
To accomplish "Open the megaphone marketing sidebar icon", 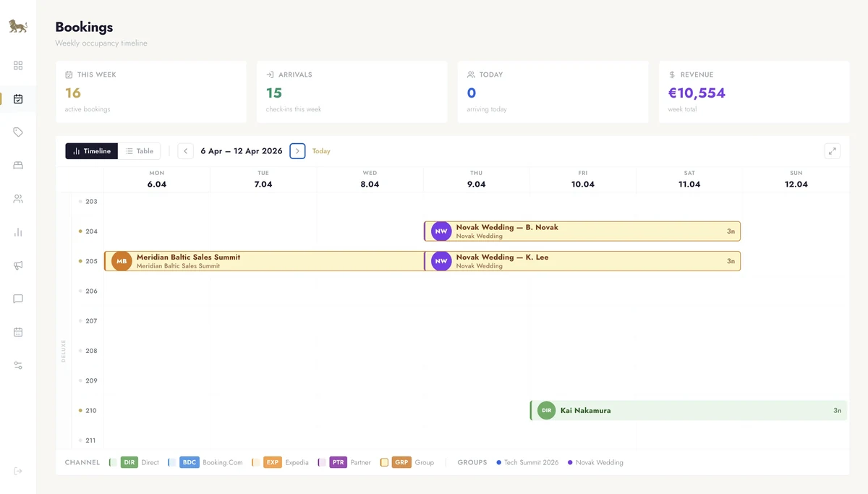I will pos(18,265).
